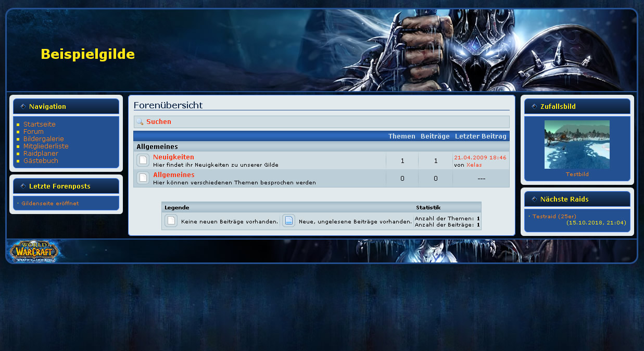Click the Nächste Raids header icon
The image size is (644, 351).
point(534,199)
